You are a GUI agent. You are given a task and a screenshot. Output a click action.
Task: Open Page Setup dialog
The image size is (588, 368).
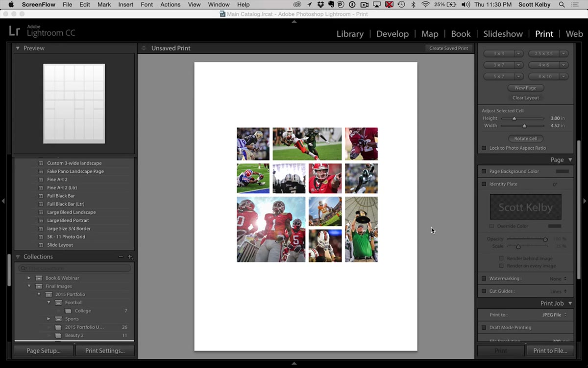(x=44, y=351)
